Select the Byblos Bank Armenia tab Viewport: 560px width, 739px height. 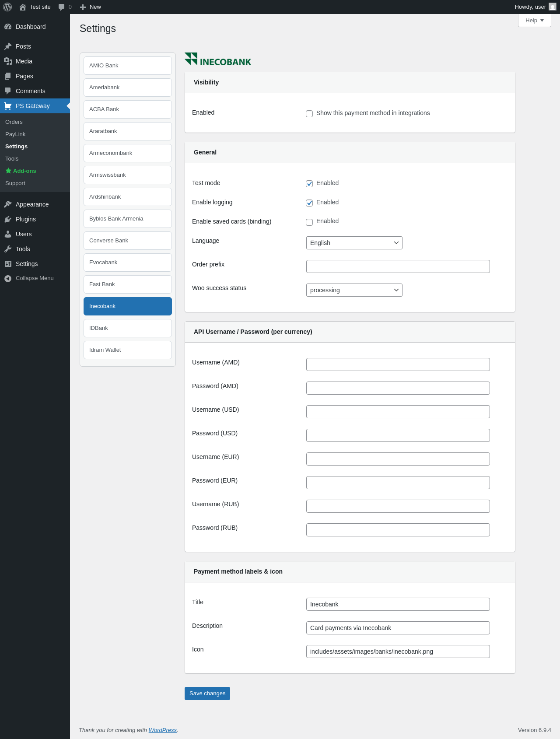(128, 219)
